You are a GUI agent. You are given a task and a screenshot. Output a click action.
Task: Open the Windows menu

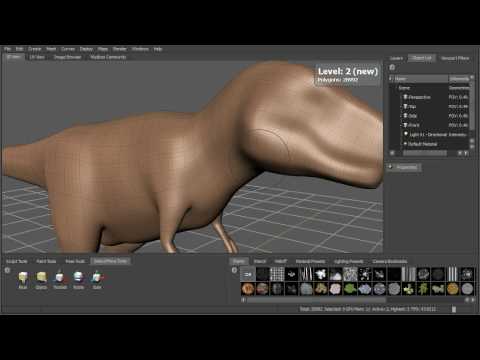[140, 49]
